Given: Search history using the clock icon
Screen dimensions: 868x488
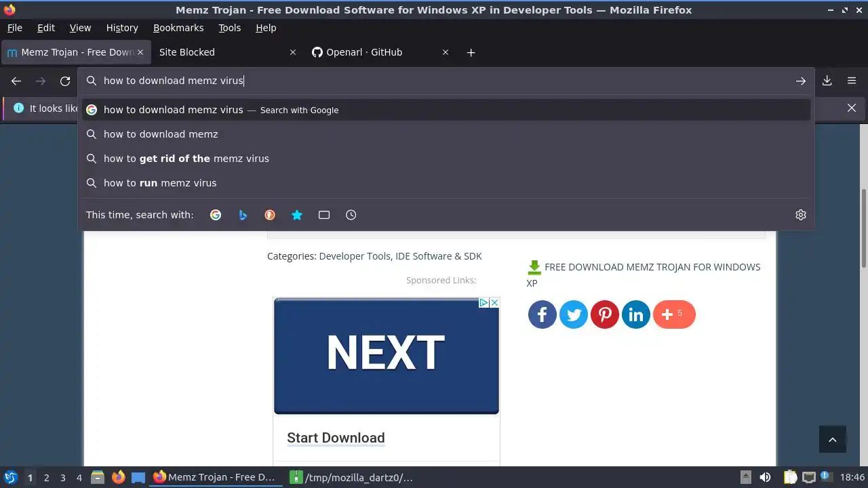Looking at the screenshot, I should pos(351,215).
